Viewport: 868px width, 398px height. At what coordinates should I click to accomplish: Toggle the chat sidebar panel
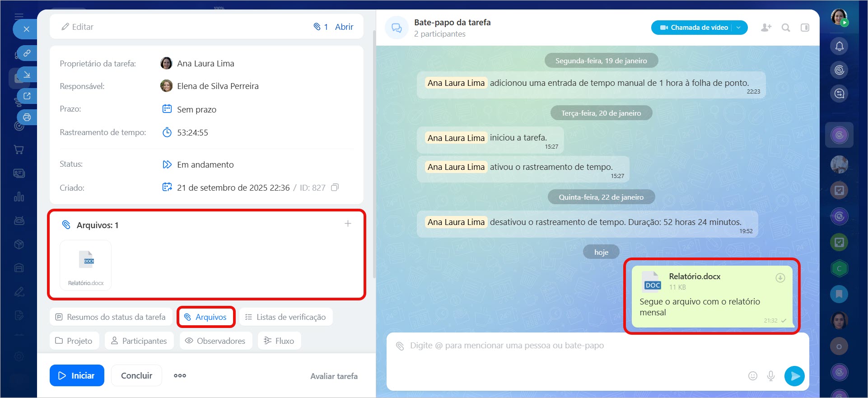[x=805, y=28]
